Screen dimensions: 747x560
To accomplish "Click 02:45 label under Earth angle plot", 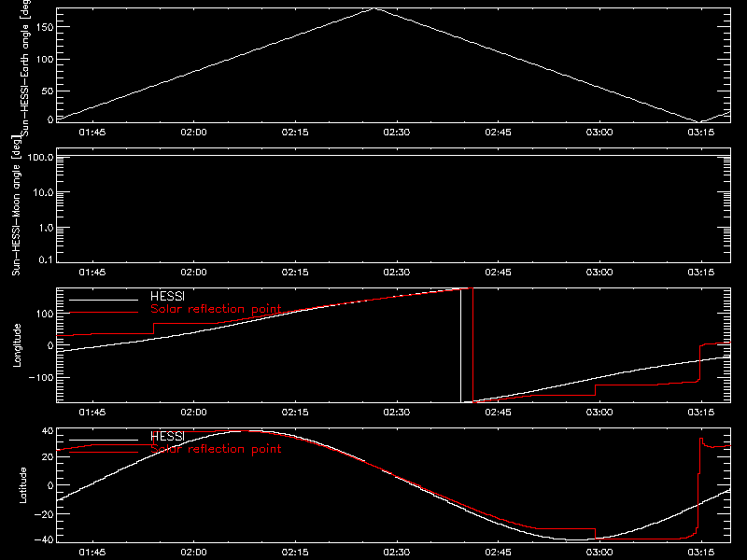I will coord(498,133).
